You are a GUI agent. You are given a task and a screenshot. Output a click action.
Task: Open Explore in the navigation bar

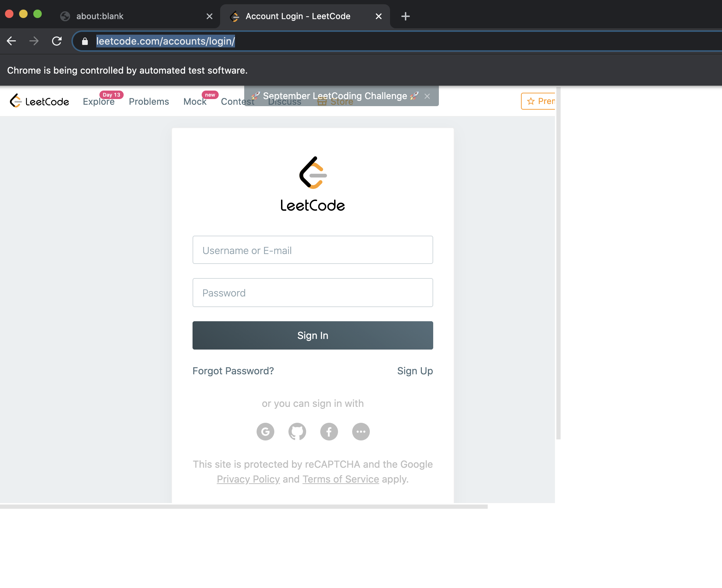(x=98, y=102)
